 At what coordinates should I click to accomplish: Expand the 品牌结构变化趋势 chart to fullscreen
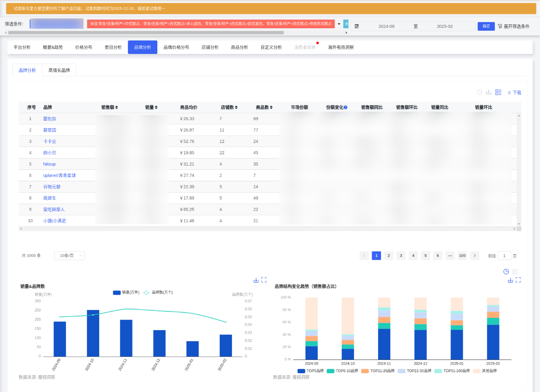(x=518, y=280)
